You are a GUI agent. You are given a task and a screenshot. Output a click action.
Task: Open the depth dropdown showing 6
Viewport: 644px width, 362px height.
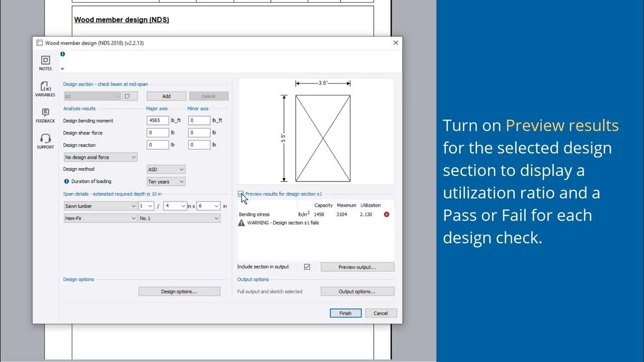[x=209, y=206]
